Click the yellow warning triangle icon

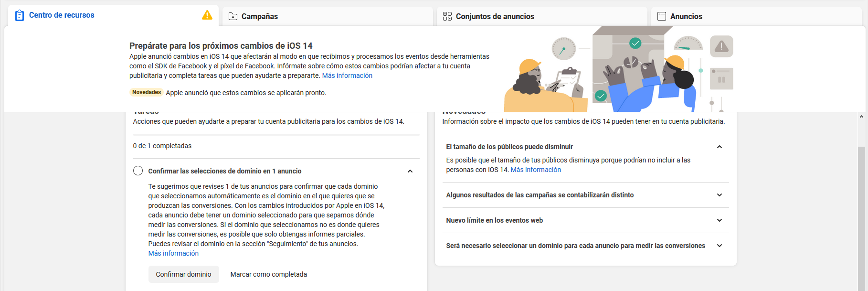[x=207, y=15]
